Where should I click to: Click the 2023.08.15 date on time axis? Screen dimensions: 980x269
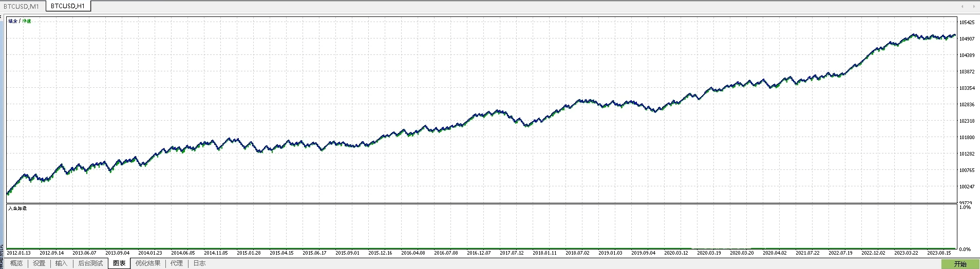pyautogui.click(x=939, y=253)
